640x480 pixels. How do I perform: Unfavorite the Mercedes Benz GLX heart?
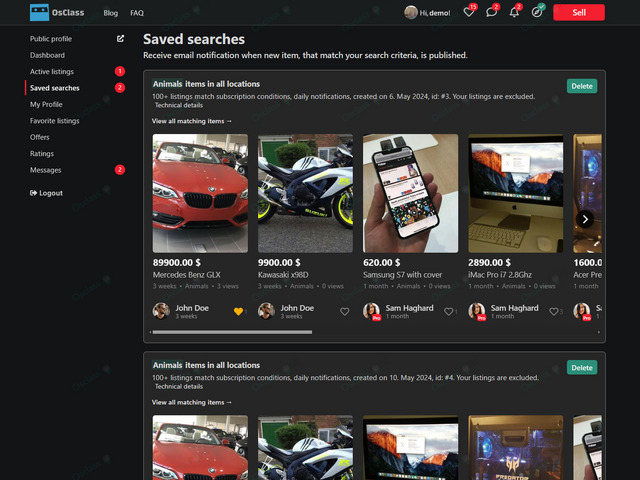(x=238, y=311)
